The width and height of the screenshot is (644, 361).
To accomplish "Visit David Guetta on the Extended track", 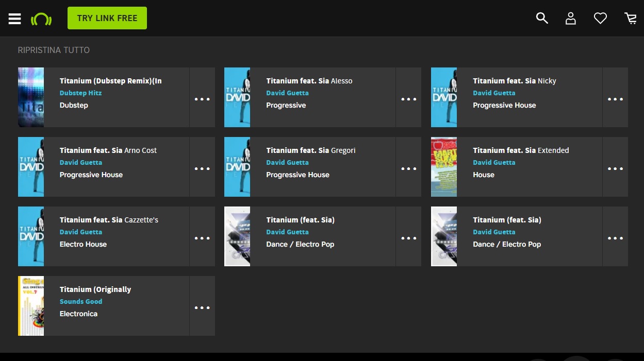I will coord(494,163).
